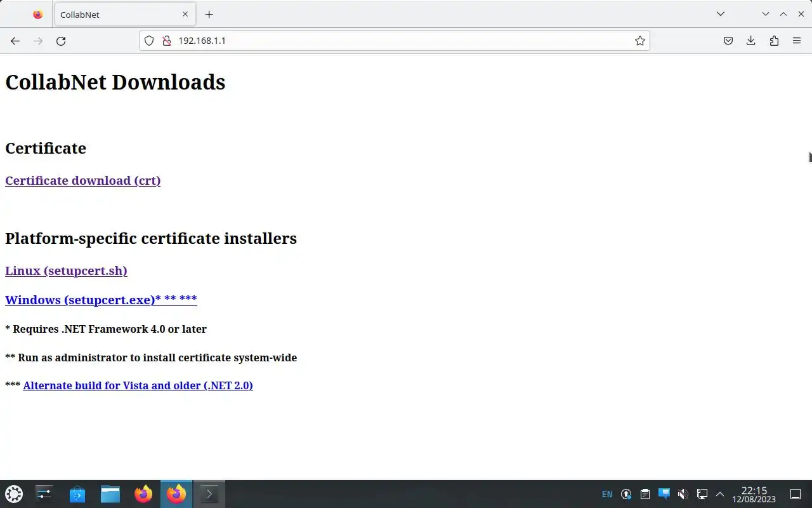Reload the current page
Screen dimensions: 812x508
point(61,41)
